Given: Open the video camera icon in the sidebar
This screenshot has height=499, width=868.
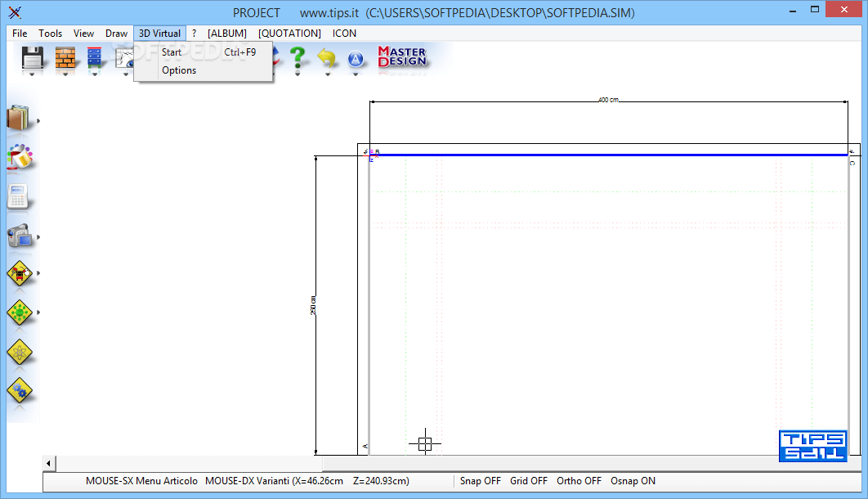Looking at the screenshot, I should (19, 237).
